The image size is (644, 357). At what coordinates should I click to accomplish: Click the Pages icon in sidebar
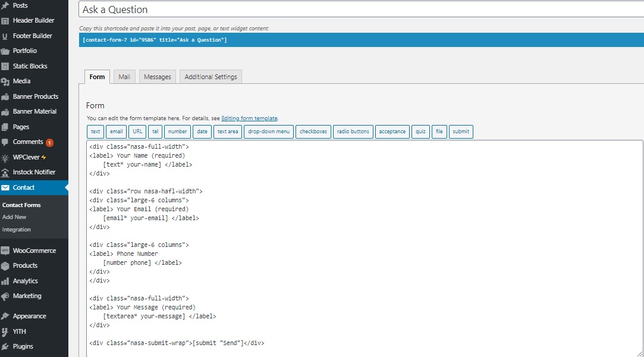point(5,127)
